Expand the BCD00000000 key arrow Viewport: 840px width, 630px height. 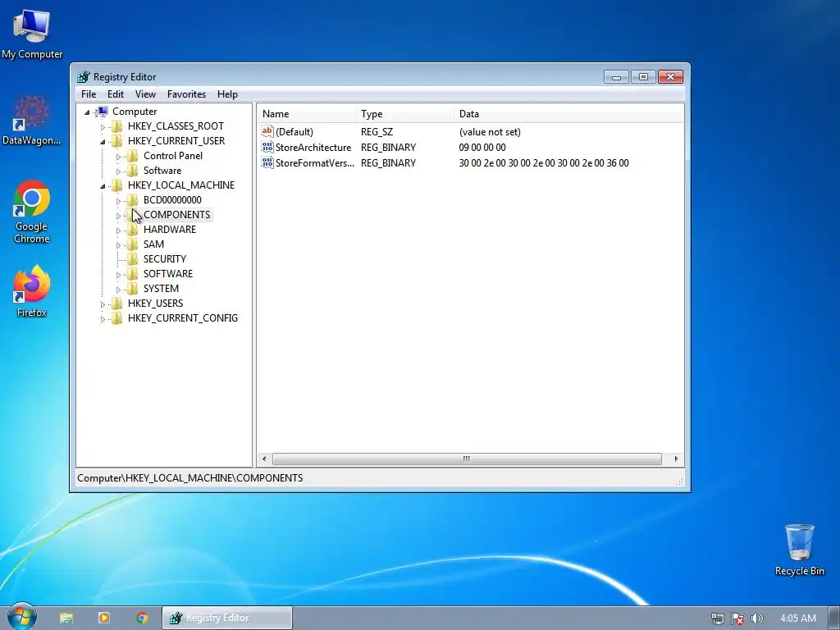coord(118,201)
